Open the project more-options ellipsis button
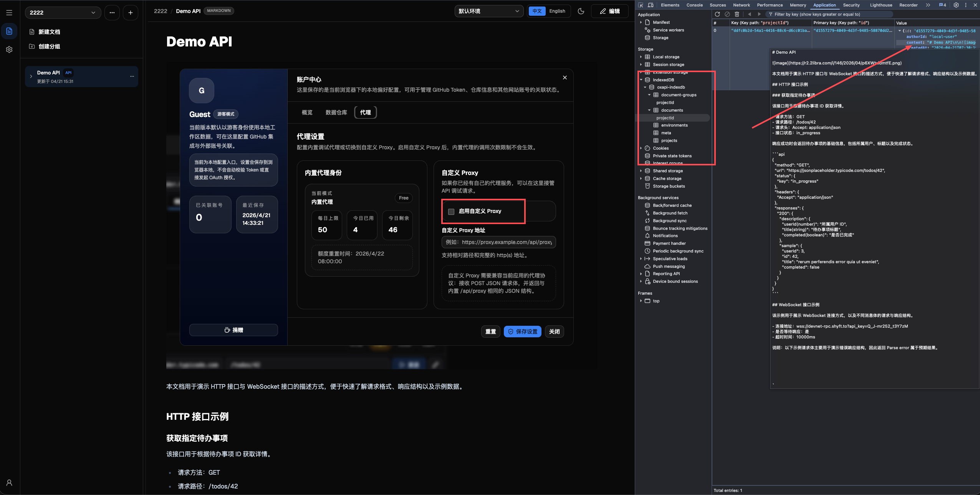The image size is (980, 495). point(112,13)
